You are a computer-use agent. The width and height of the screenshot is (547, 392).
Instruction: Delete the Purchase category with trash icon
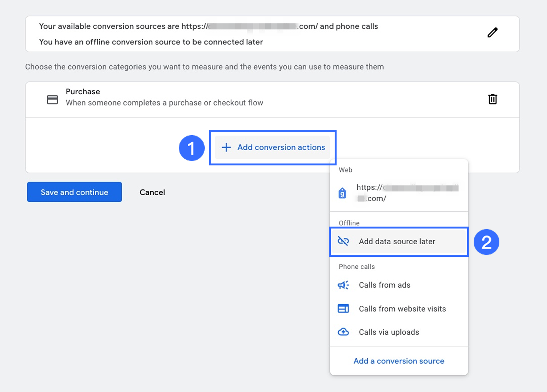[492, 99]
